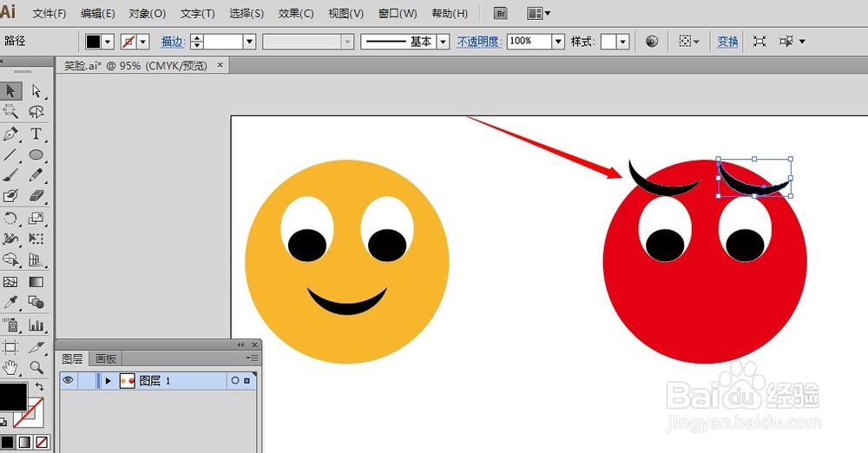The image size is (868, 453).
Task: Click the toolbox black fill swatch
Action: [x=13, y=397]
